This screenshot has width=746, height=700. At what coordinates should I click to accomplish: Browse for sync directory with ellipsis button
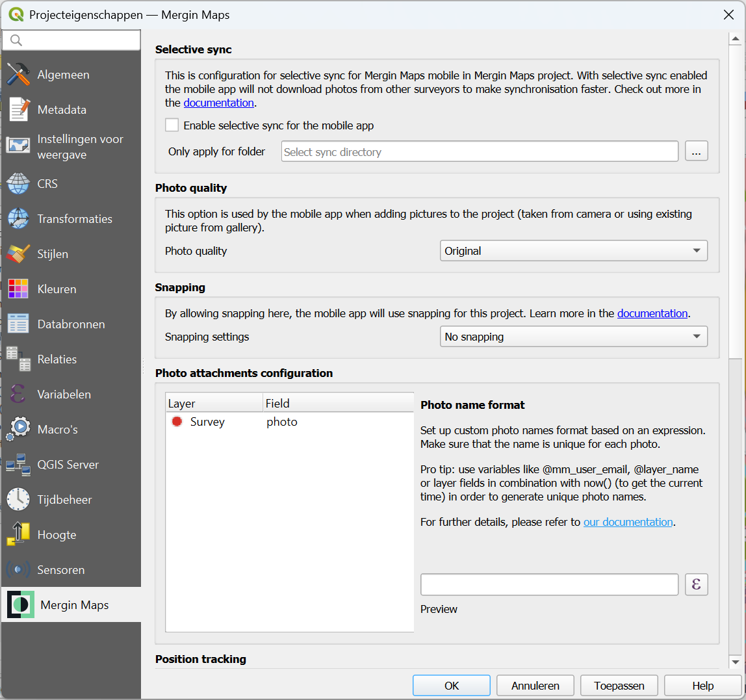[x=696, y=151]
